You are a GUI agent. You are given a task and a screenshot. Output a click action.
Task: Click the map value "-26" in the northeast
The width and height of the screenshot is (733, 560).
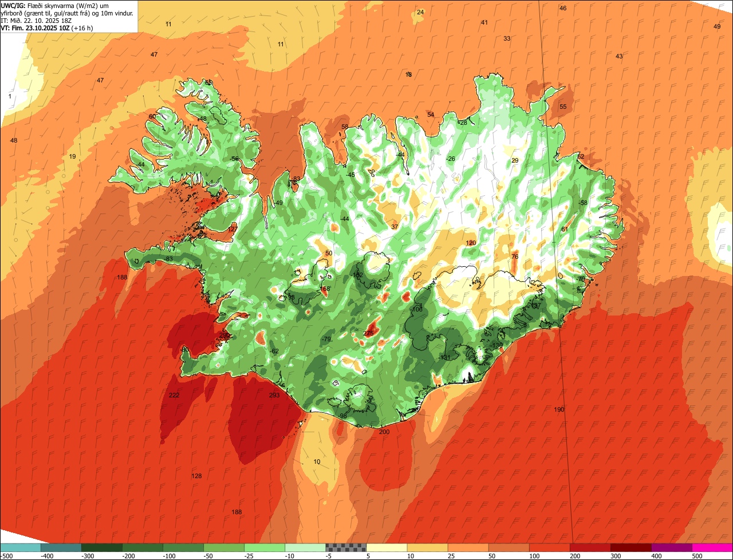(x=451, y=159)
